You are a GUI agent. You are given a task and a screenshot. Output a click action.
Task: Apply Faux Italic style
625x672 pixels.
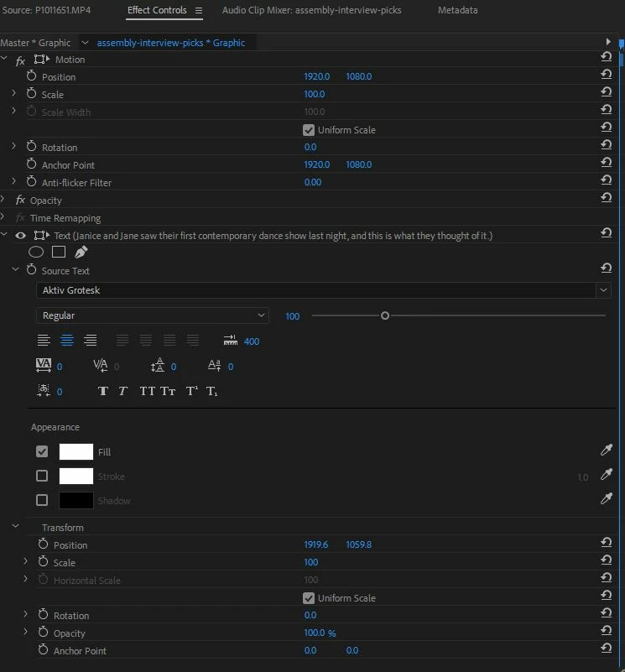122,391
